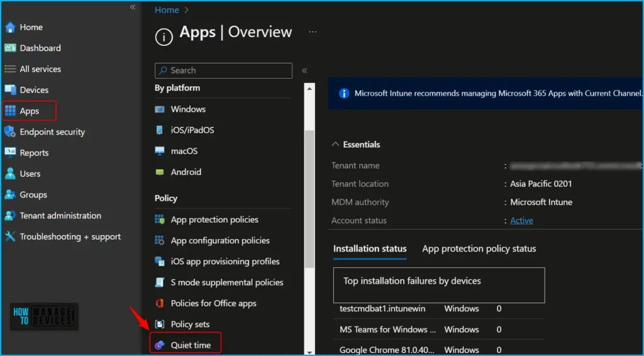Viewport: 644px width, 356px height.
Task: Click the Endpoint security shield icon
Action: pyautogui.click(x=10, y=132)
